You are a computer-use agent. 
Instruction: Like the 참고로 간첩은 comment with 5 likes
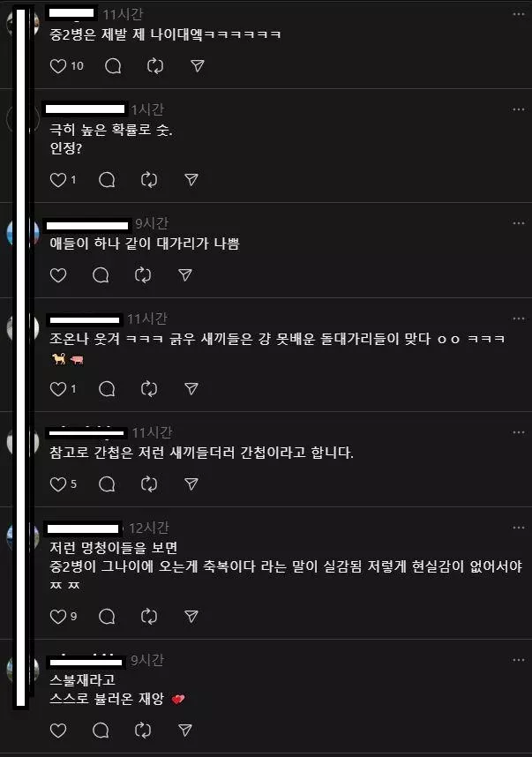click(x=58, y=483)
